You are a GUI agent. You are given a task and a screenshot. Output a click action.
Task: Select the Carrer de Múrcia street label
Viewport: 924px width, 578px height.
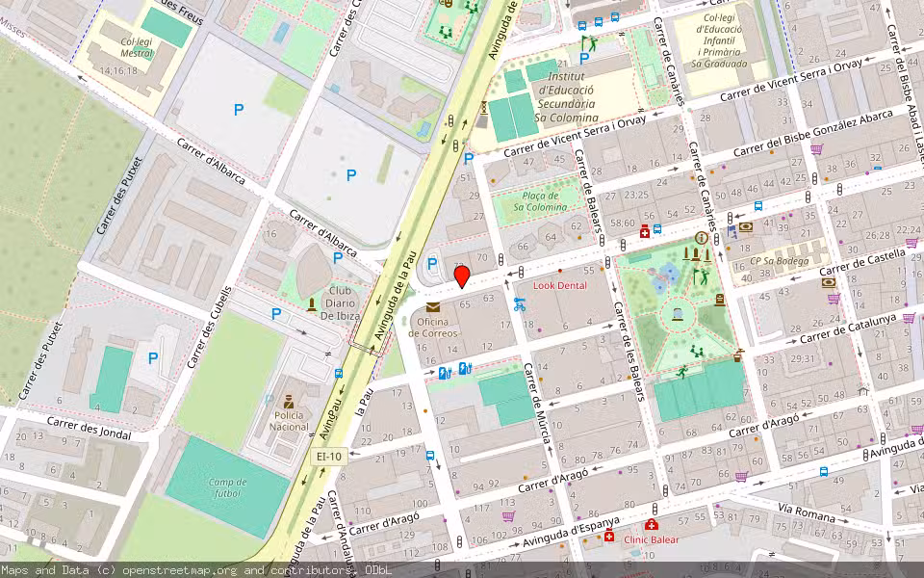coord(537,404)
